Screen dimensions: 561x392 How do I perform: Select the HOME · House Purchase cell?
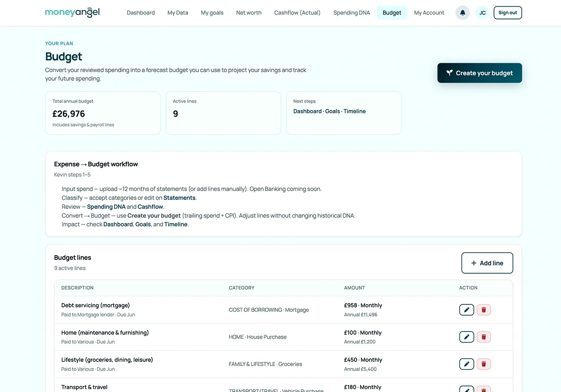(x=258, y=337)
